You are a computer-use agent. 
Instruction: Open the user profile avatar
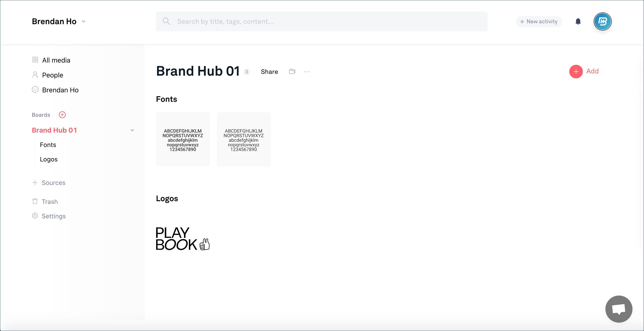tap(602, 21)
